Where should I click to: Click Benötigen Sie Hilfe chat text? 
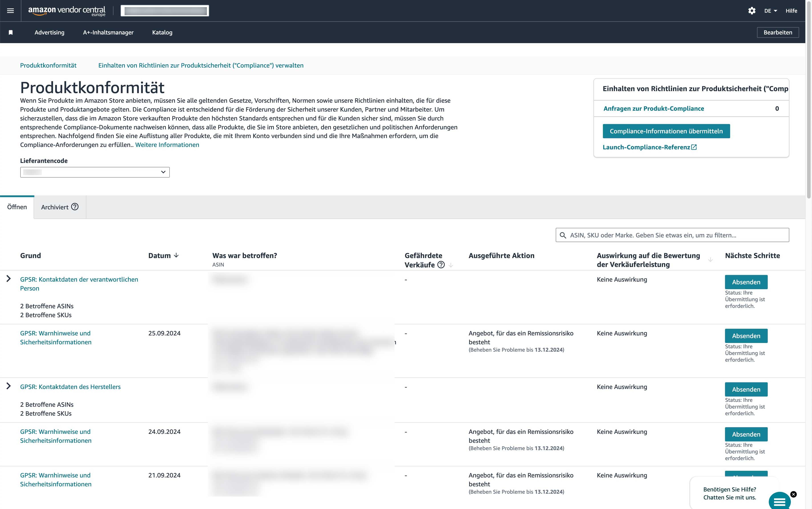[730, 493]
